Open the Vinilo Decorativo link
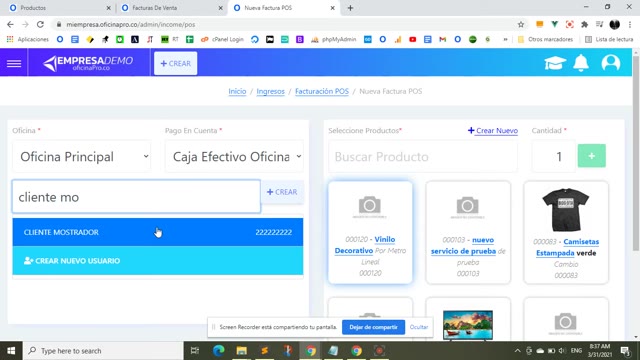 pyautogui.click(x=365, y=245)
